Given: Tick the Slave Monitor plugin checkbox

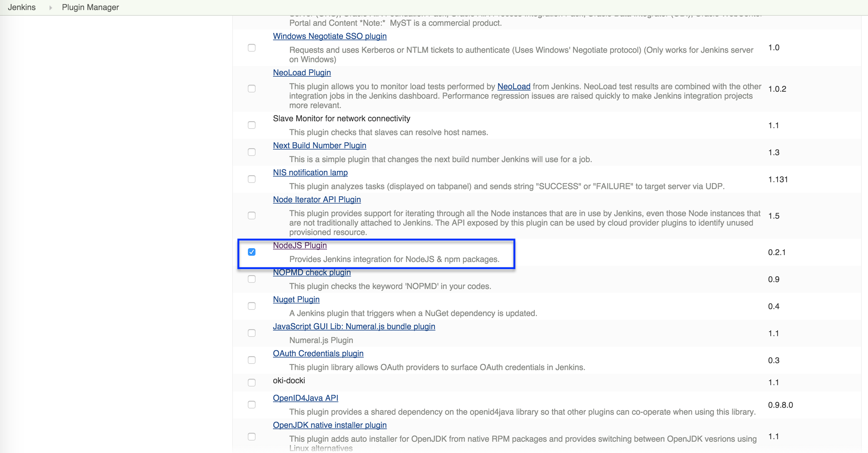Looking at the screenshot, I should 251,125.
